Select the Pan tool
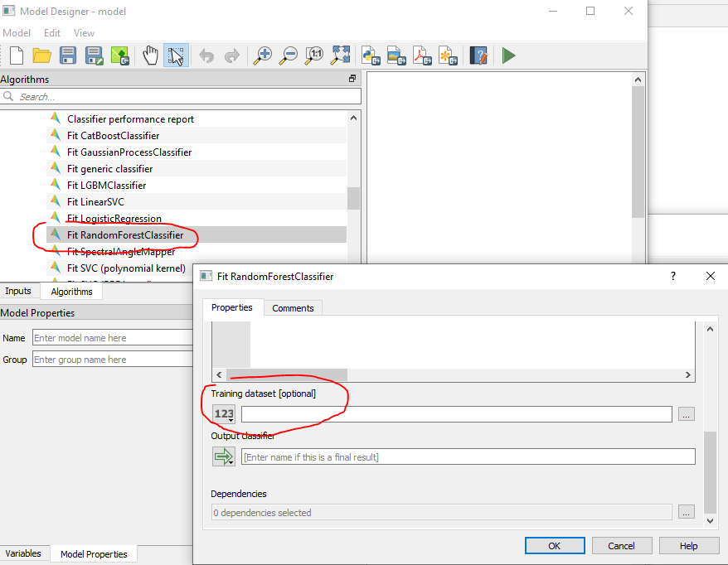Image resolution: width=728 pixels, height=565 pixels. [150, 56]
